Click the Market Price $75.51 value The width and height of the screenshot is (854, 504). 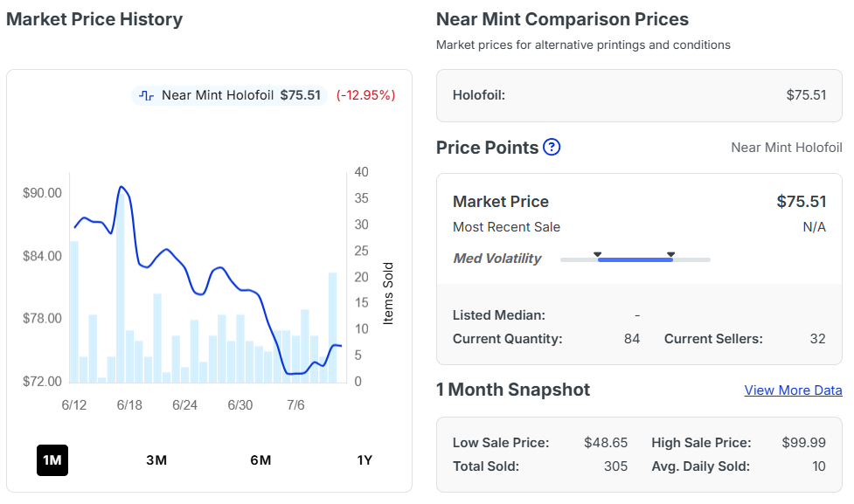click(802, 202)
